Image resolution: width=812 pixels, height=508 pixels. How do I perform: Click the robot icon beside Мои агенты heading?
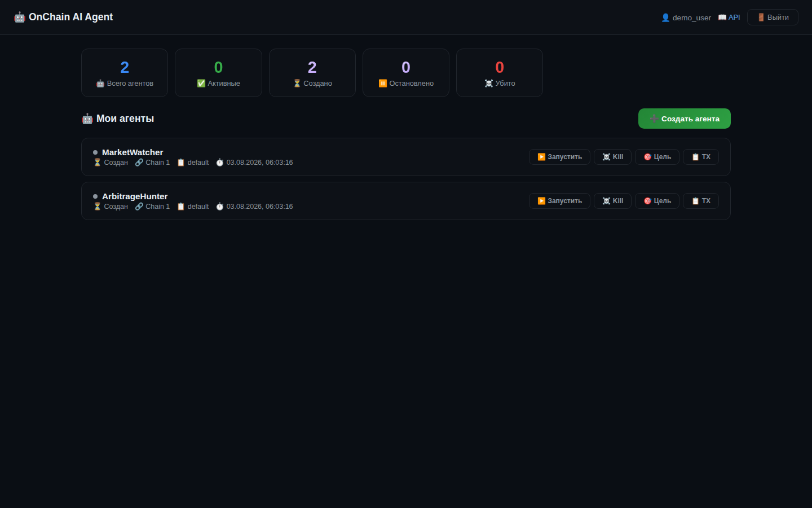click(87, 119)
